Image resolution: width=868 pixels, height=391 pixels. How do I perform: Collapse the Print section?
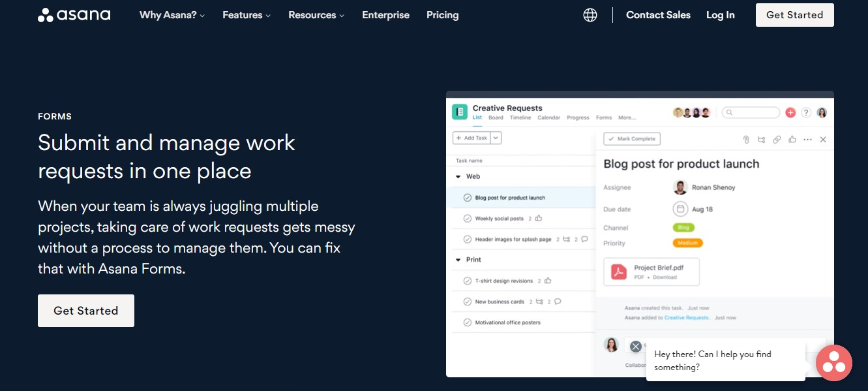click(x=458, y=260)
